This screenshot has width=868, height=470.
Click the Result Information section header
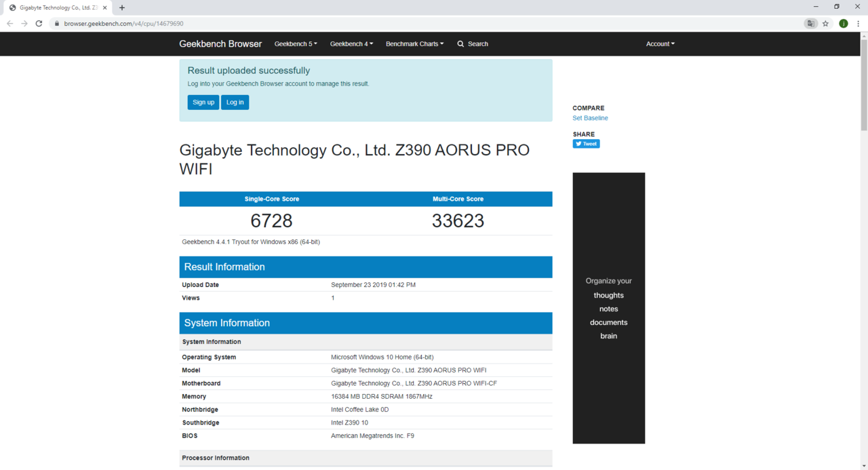pyautogui.click(x=366, y=267)
